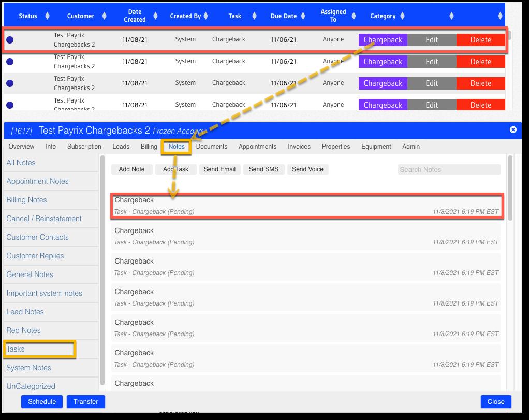Viewport: 529px width, 420px height.
Task: Open the first Chargeback pending task note
Action: 306,206
